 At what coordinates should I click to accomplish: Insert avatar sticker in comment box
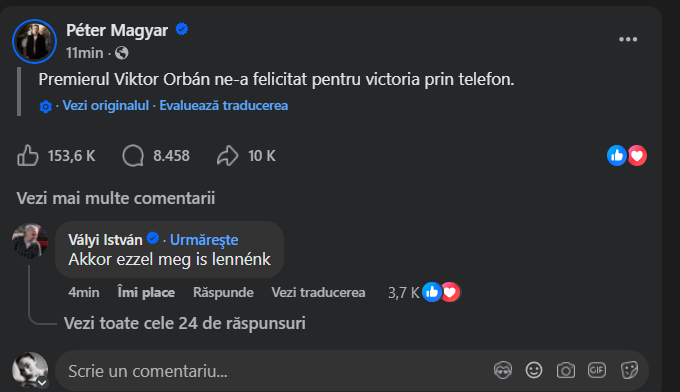(x=503, y=370)
